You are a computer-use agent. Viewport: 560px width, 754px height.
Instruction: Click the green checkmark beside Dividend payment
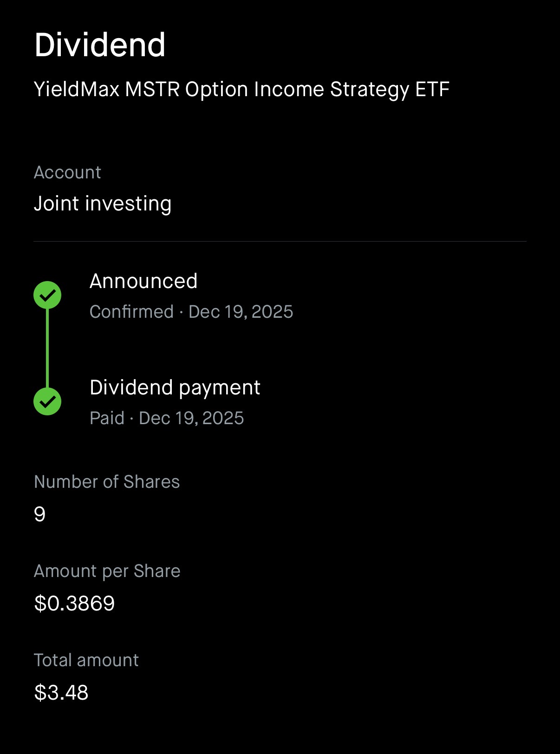coord(47,401)
